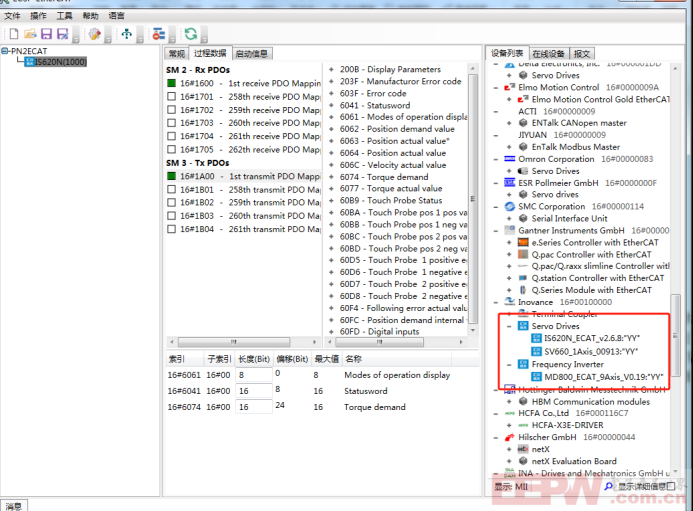The image size is (693, 511).
Task: Switch to the 在线设备 tab
Action: point(548,53)
